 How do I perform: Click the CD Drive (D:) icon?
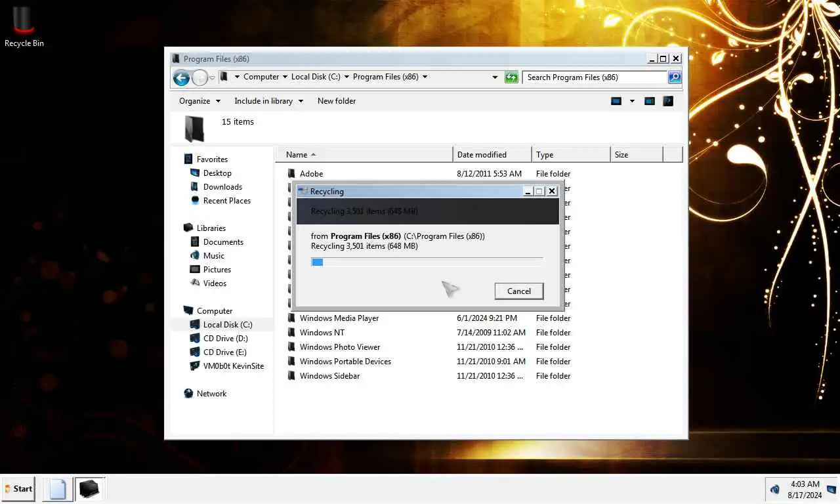point(195,338)
